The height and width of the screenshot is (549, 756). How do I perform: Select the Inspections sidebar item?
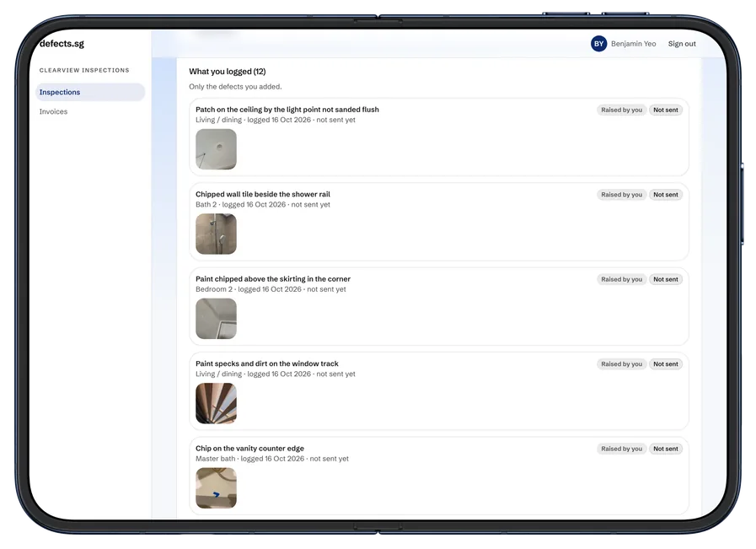point(90,92)
